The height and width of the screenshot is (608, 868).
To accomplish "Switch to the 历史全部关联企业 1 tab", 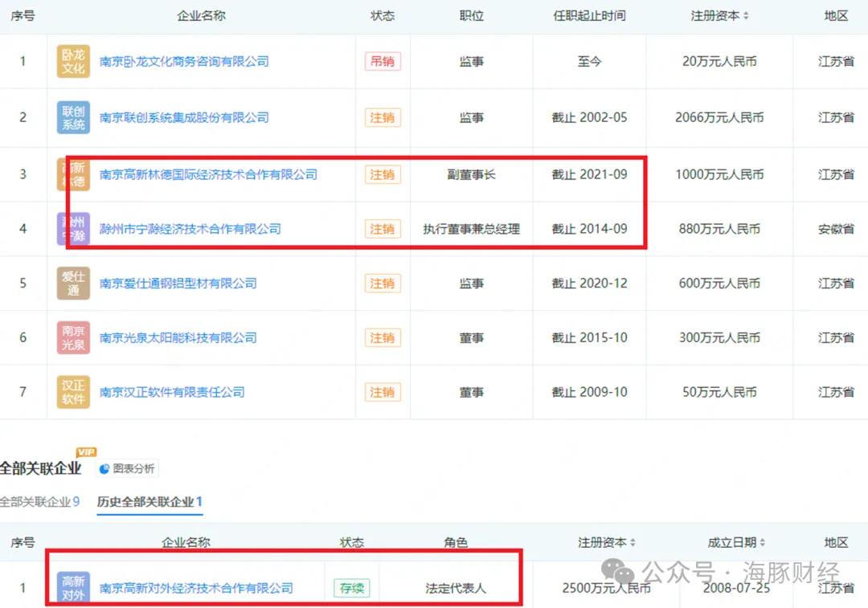I will point(149,502).
